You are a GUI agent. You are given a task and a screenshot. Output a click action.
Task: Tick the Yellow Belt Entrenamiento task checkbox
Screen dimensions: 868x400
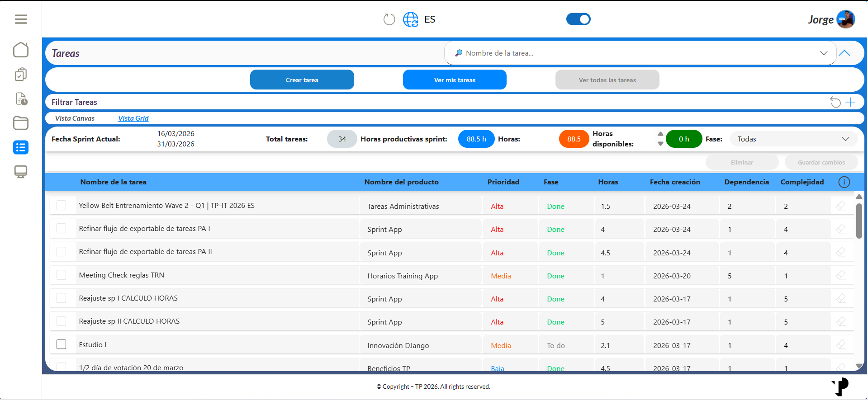(62, 205)
